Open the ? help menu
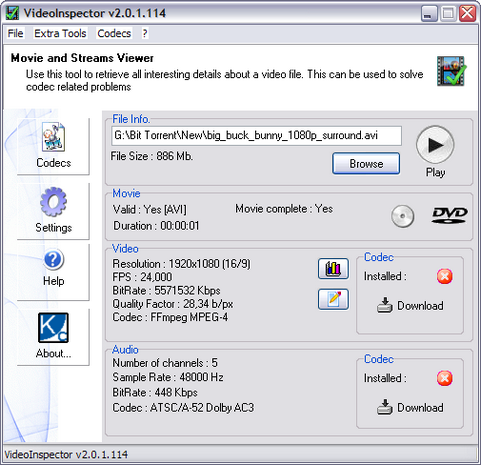Screen dimensions: 481x465 (145, 33)
